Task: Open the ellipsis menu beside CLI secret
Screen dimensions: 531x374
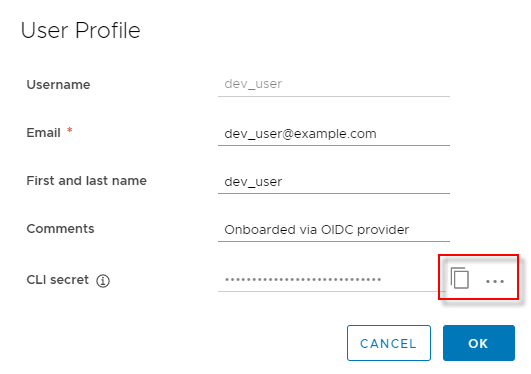Action: (x=495, y=281)
